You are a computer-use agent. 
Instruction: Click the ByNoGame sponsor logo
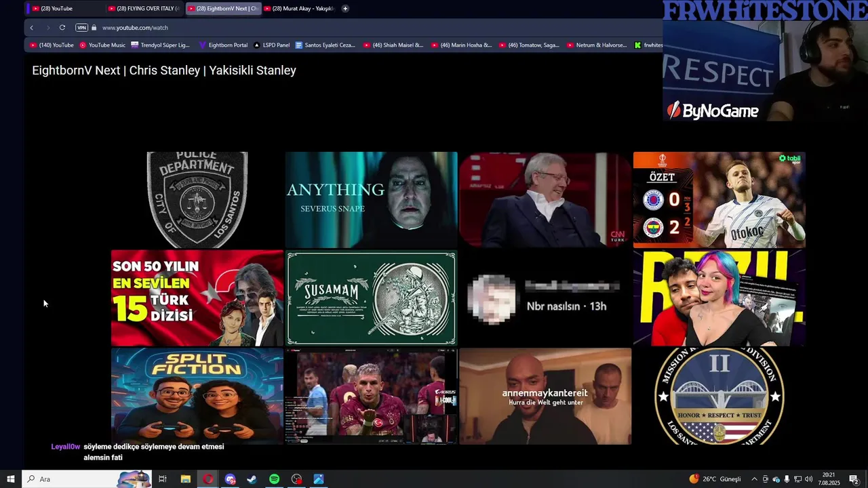point(713,111)
